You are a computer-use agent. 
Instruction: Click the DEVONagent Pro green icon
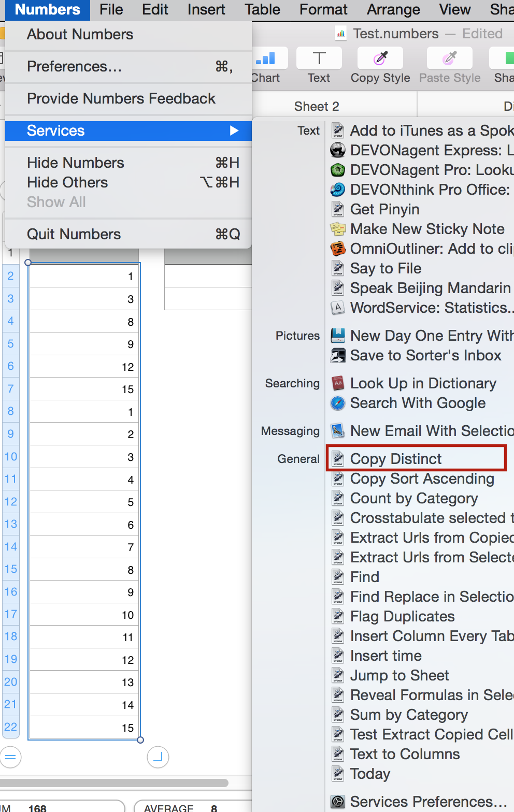(338, 170)
